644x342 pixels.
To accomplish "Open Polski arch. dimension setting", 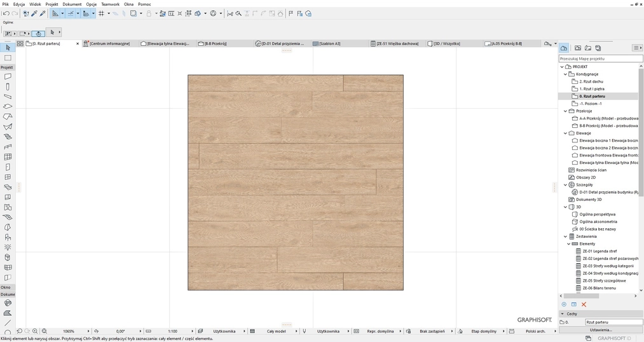I will [535, 331].
